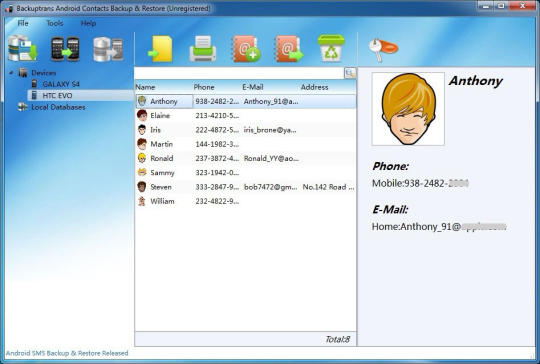Click phone number 323-1942-0...
The width and height of the screenshot is (540, 364).
point(217,173)
